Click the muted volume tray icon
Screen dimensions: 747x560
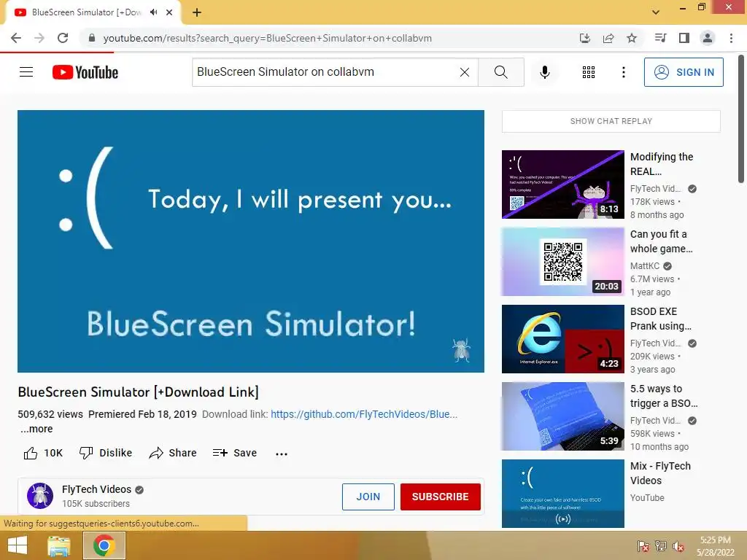click(678, 546)
